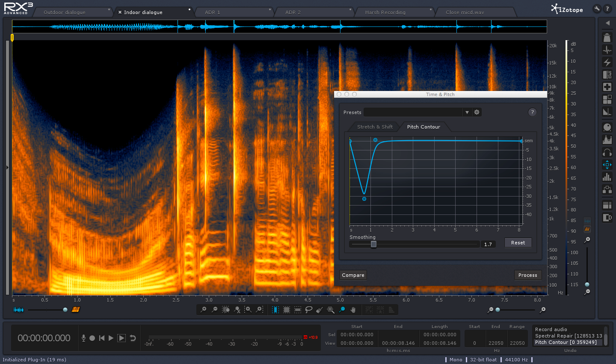This screenshot has width=616, height=364.
Task: Open the Outdoor dialogue file tab
Action: pyautogui.click(x=65, y=12)
